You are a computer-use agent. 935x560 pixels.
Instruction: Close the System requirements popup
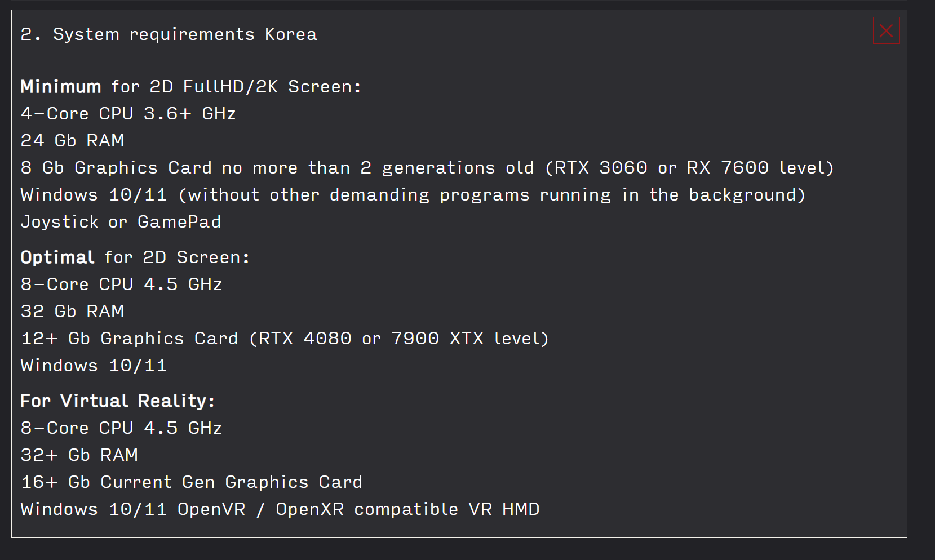[x=886, y=30]
